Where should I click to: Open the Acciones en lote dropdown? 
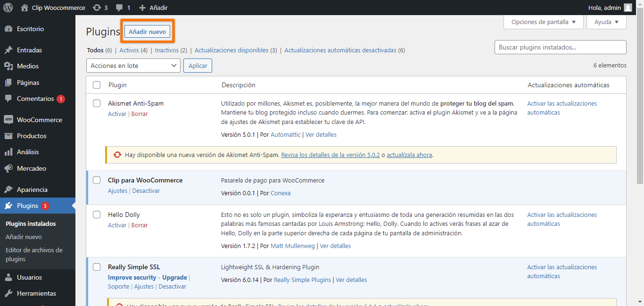(133, 66)
